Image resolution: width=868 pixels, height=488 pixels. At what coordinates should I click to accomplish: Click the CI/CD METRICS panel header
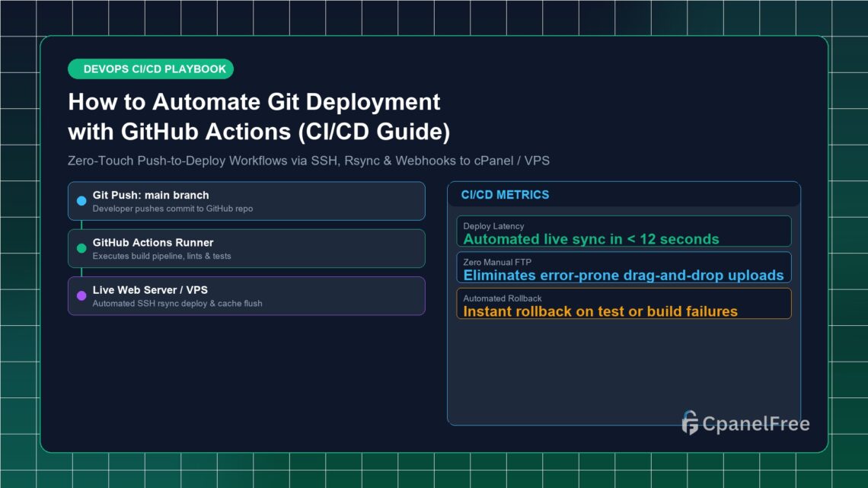[x=624, y=195]
